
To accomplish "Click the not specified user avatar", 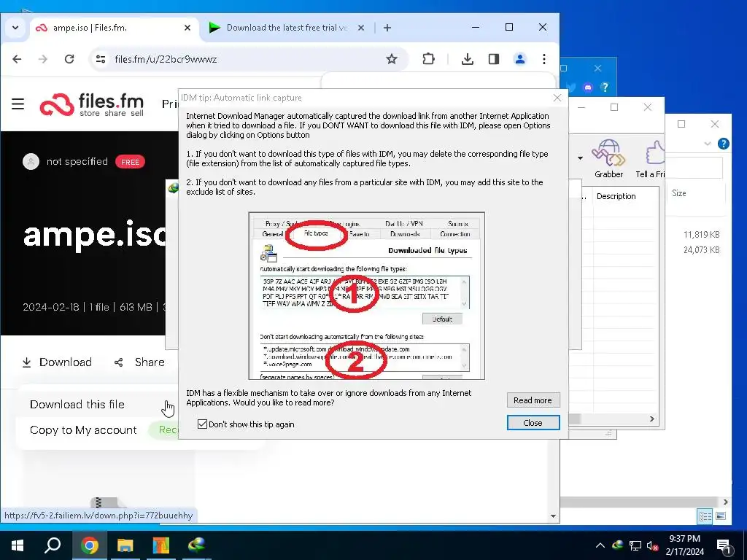I will (x=31, y=162).
